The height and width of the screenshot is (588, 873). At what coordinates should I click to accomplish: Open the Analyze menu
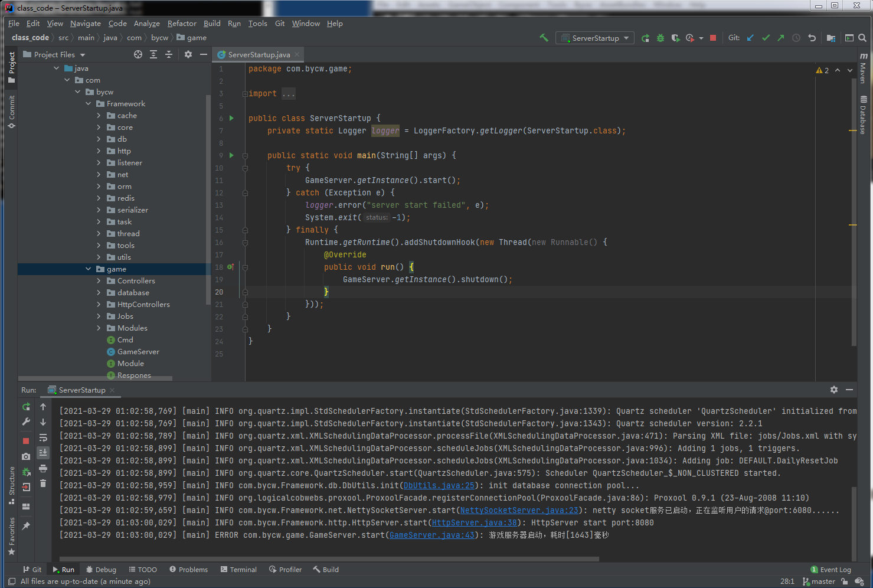(147, 24)
